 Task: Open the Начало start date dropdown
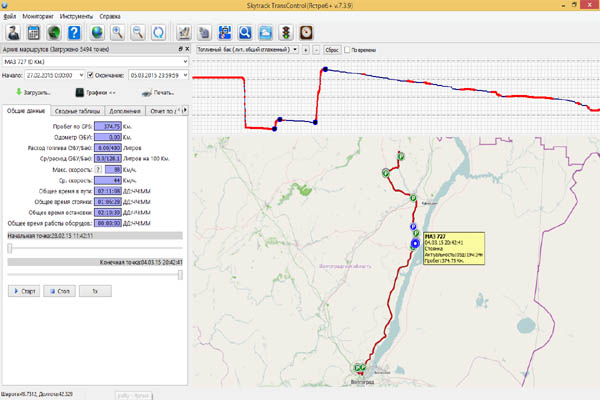(x=79, y=74)
